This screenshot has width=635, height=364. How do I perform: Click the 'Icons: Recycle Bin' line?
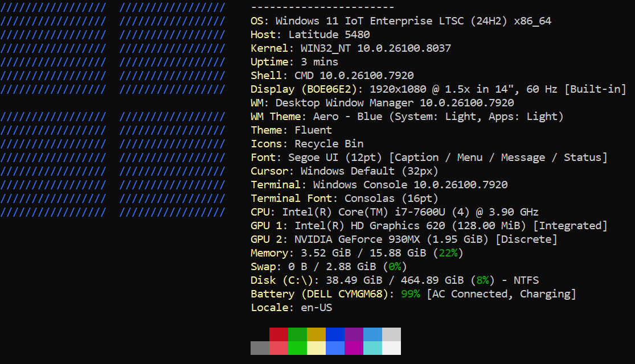[307, 144]
